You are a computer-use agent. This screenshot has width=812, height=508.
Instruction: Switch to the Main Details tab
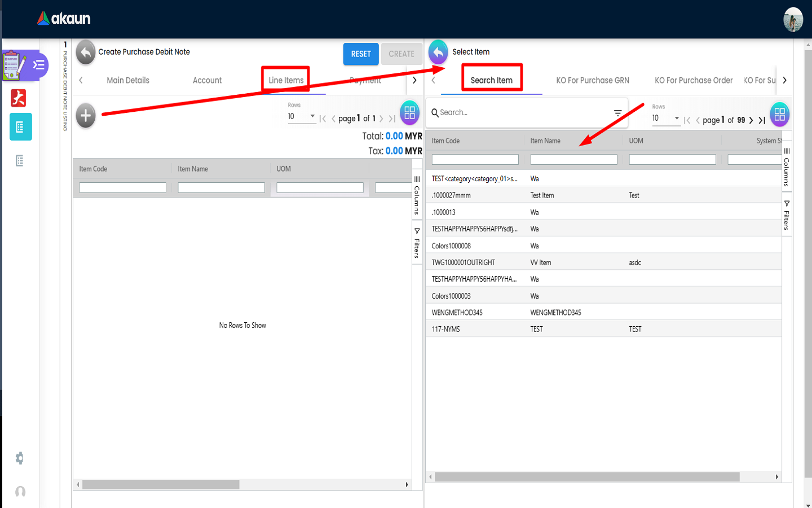[128, 80]
